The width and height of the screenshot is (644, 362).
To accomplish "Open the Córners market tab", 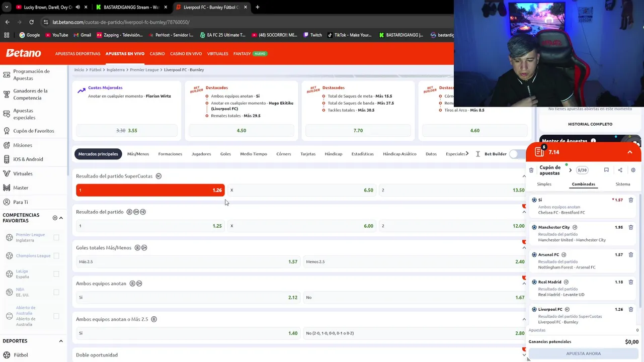I will (283, 154).
